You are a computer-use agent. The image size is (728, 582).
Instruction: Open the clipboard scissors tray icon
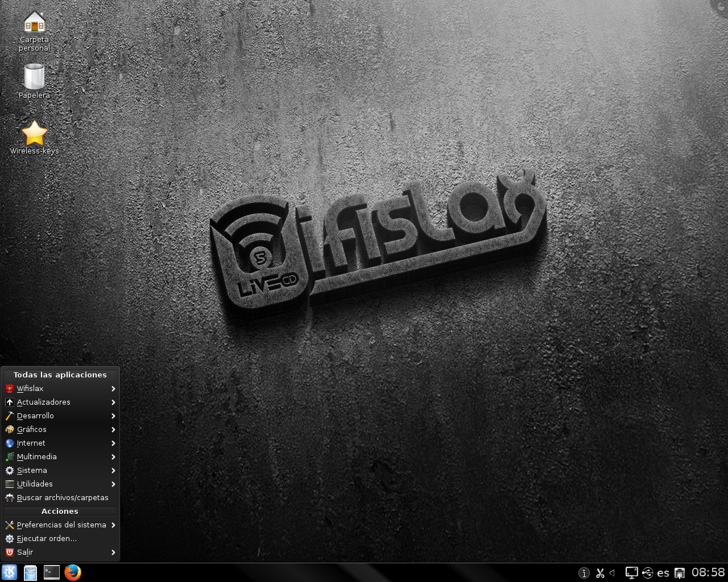pyautogui.click(x=600, y=573)
